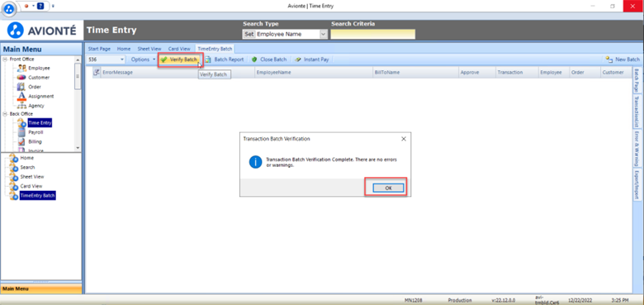Switch to the Home tab

pos(124,49)
